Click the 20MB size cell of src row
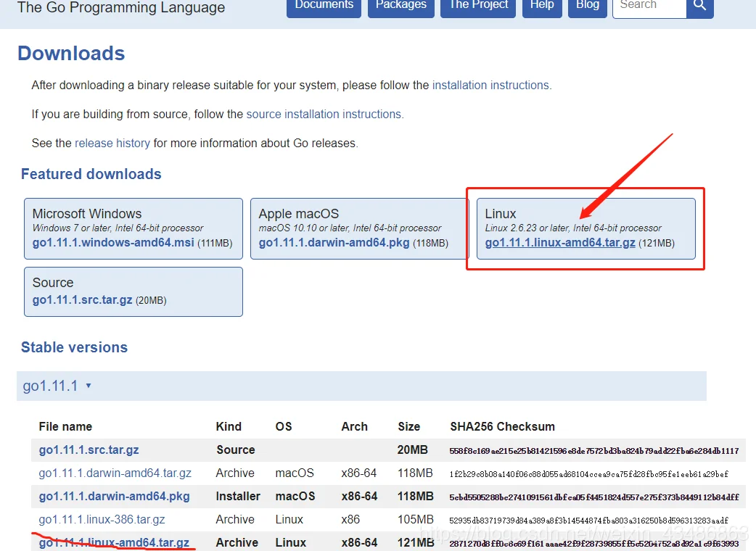Viewport: 756px width, 551px height. point(413,449)
